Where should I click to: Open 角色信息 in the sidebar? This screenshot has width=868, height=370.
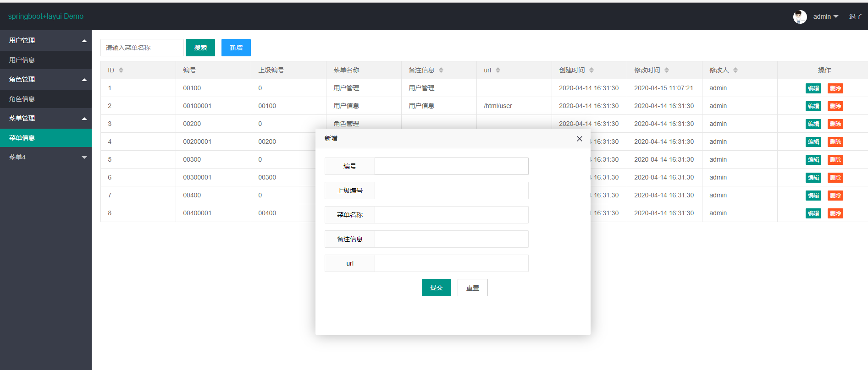tap(22, 99)
